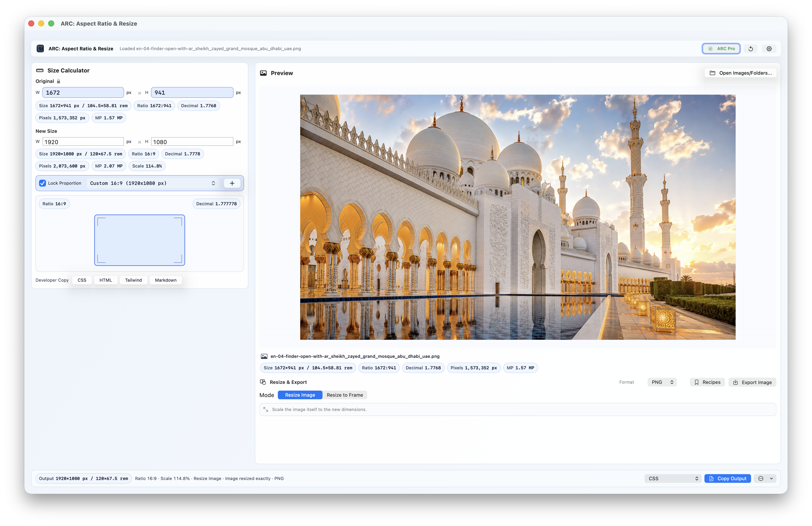Copy developer code as HTML
Viewport: 812px width, 526px height.
(106, 280)
